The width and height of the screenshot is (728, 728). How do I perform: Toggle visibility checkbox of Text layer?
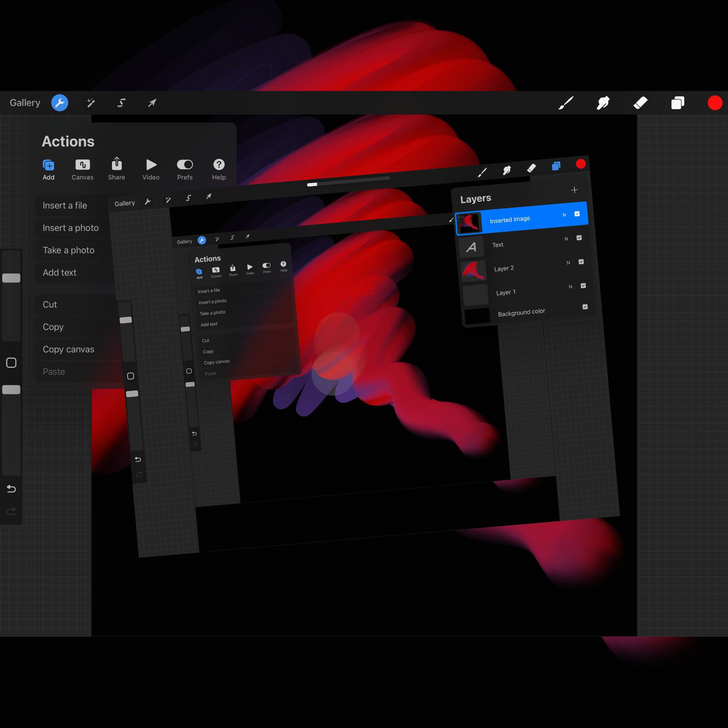[x=579, y=238]
